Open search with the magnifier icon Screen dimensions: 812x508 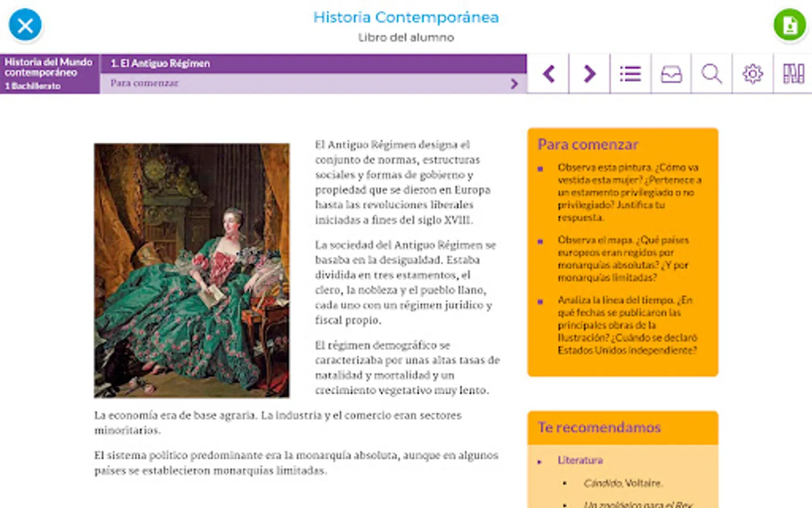[x=712, y=73]
